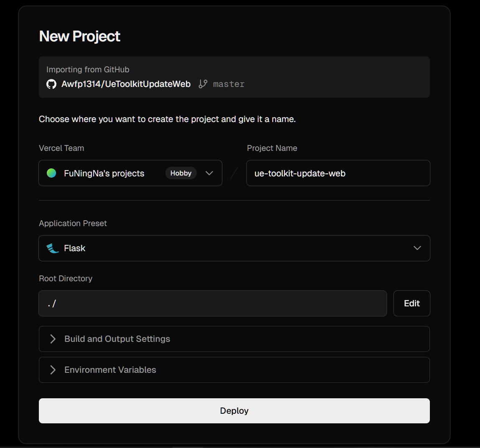The width and height of the screenshot is (480, 448).
Task: Click the Application Preset label
Action: coord(73,224)
